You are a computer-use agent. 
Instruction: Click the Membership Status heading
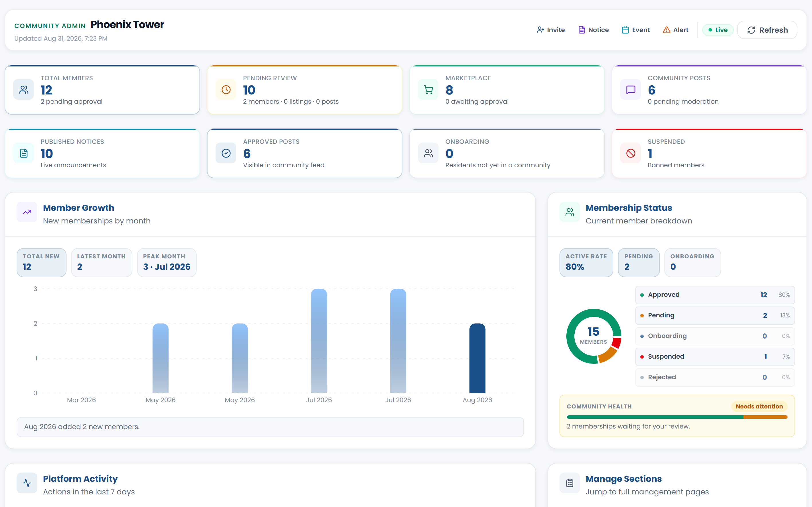click(629, 208)
